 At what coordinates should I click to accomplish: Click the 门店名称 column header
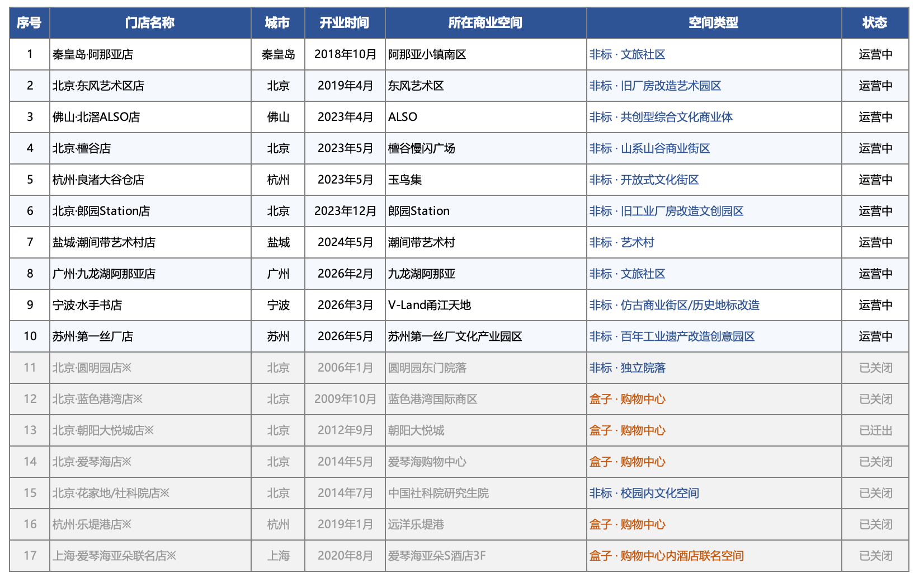click(150, 23)
